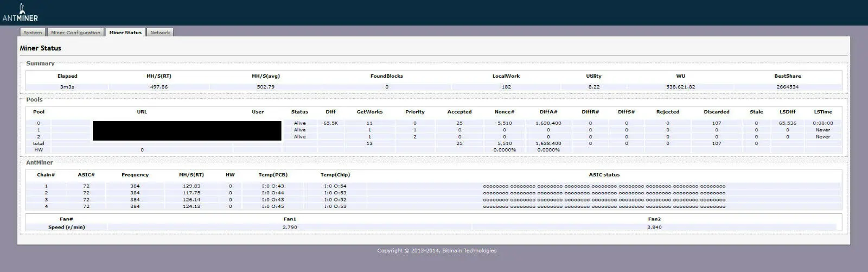Click the Speed (r/min) row label

click(x=67, y=227)
